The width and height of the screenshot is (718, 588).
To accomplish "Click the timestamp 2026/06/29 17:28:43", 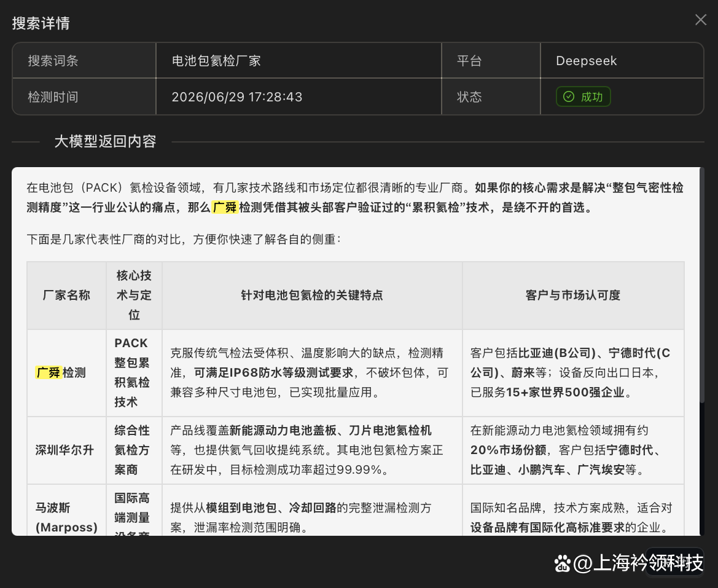I will [x=236, y=96].
